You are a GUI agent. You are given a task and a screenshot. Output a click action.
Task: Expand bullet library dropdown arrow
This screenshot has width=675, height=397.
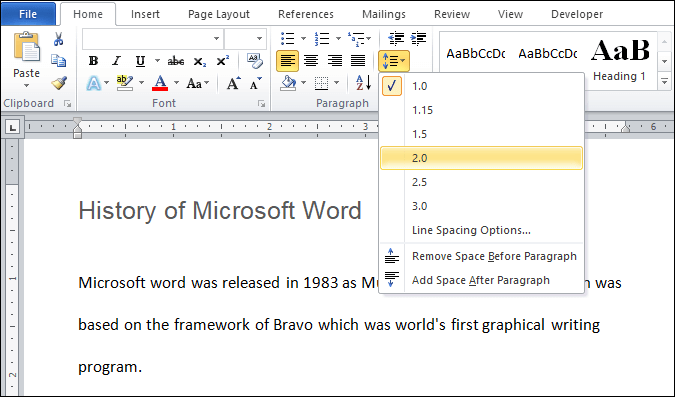pos(303,39)
